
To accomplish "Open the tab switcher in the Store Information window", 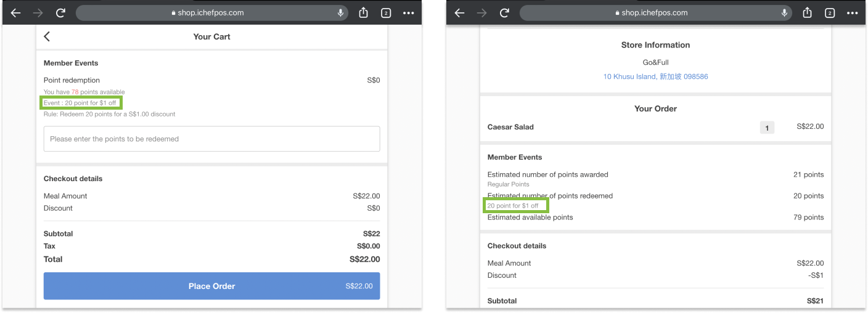I will 830,13.
